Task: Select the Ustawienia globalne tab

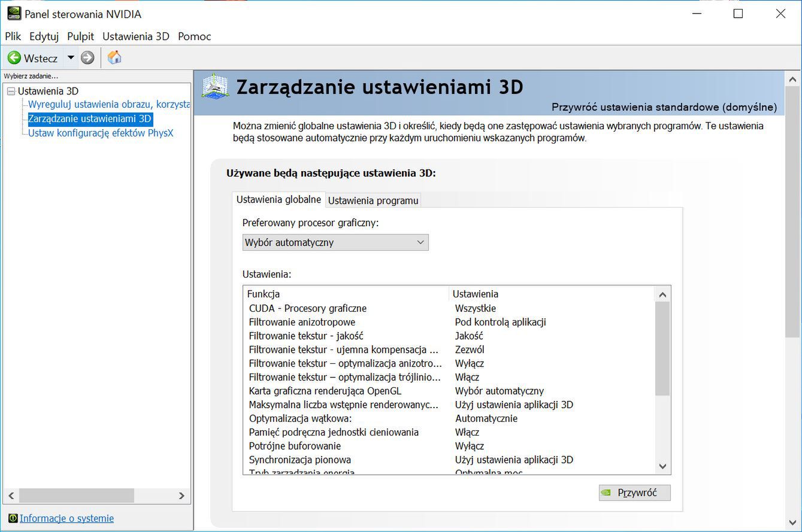Action: click(x=279, y=199)
